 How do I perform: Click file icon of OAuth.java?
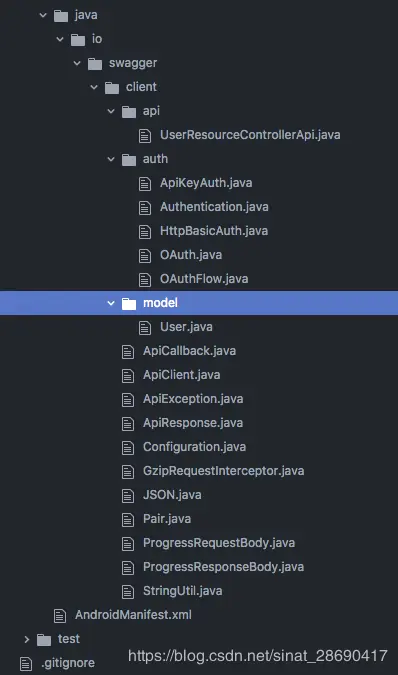(145, 256)
